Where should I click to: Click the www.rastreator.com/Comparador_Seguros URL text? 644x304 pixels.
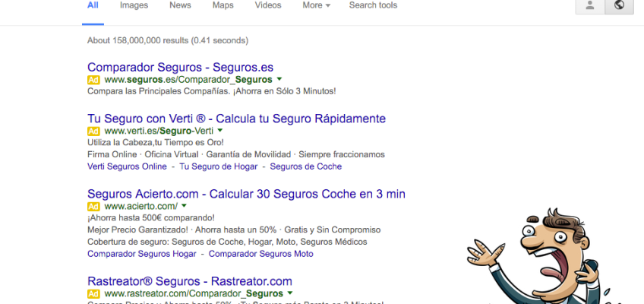point(194,293)
